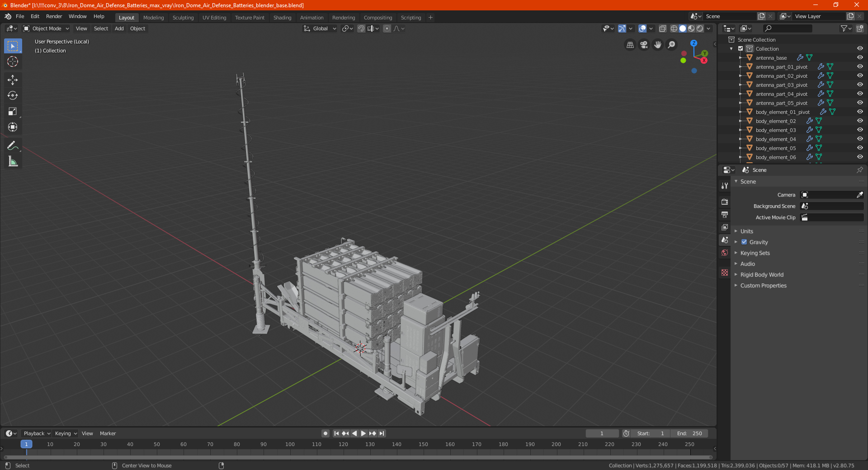This screenshot has width=868, height=470.
Task: Click frame 100 on the timeline
Action: click(x=290, y=444)
